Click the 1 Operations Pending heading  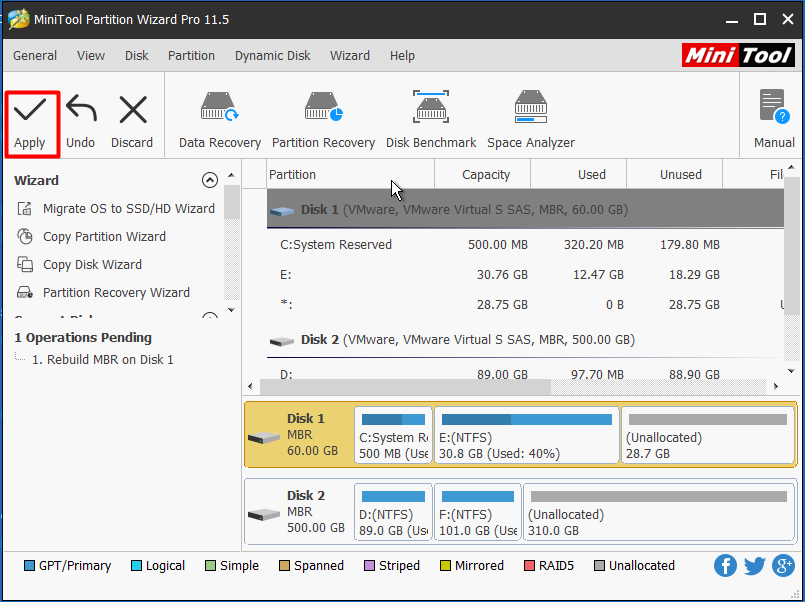83,338
